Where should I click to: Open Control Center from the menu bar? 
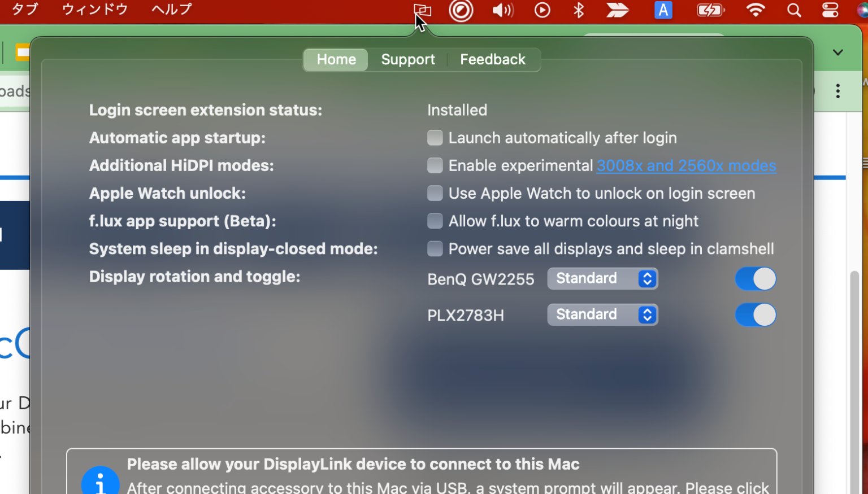829,10
